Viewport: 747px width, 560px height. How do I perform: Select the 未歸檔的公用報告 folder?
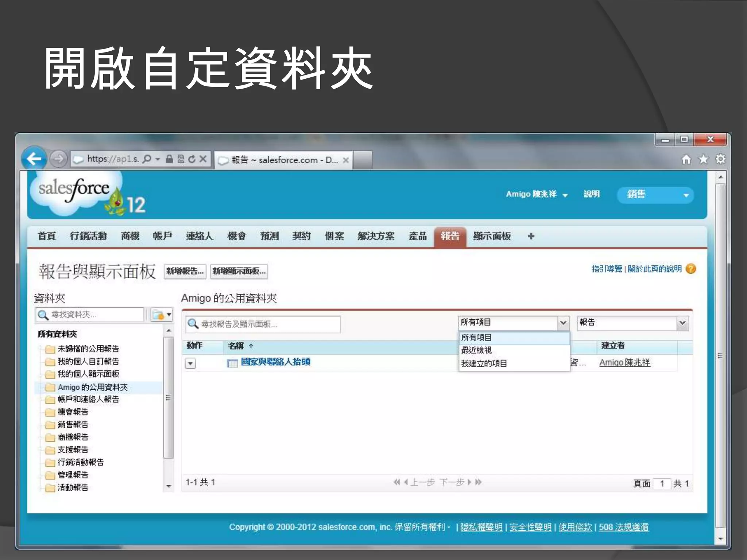pos(88,349)
